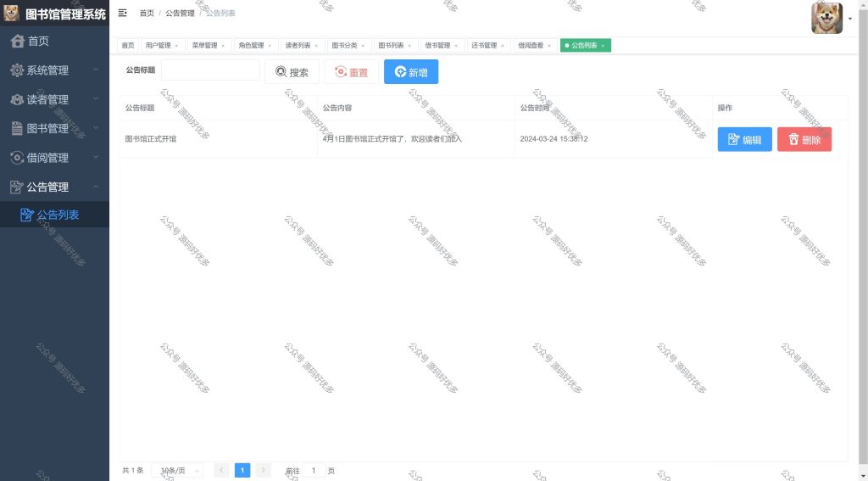Viewport: 868px width, 481px height.
Task: Collapse the 公告管理 submenu chevron
Action: [96, 187]
